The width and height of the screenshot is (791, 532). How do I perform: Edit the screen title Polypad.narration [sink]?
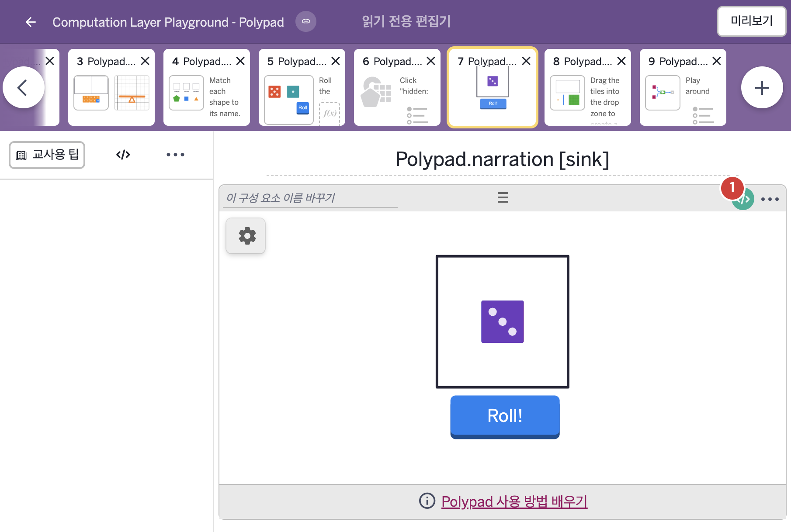(502, 159)
